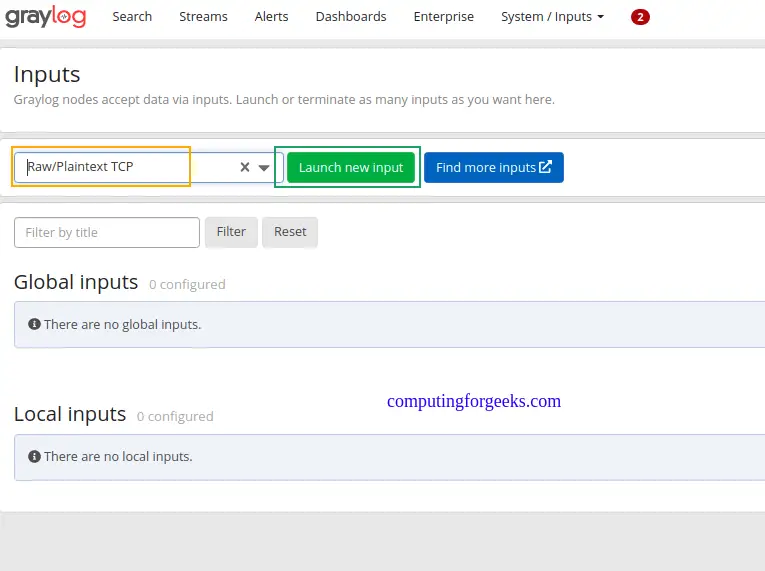Go to Streams in navigation
This screenshot has height=571, width=765.
pos(203,17)
